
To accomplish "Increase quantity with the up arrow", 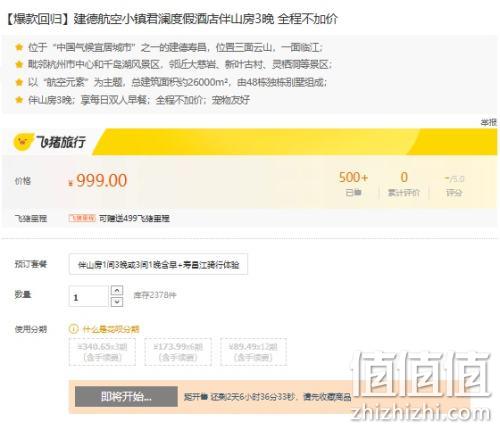I will click(117, 290).
